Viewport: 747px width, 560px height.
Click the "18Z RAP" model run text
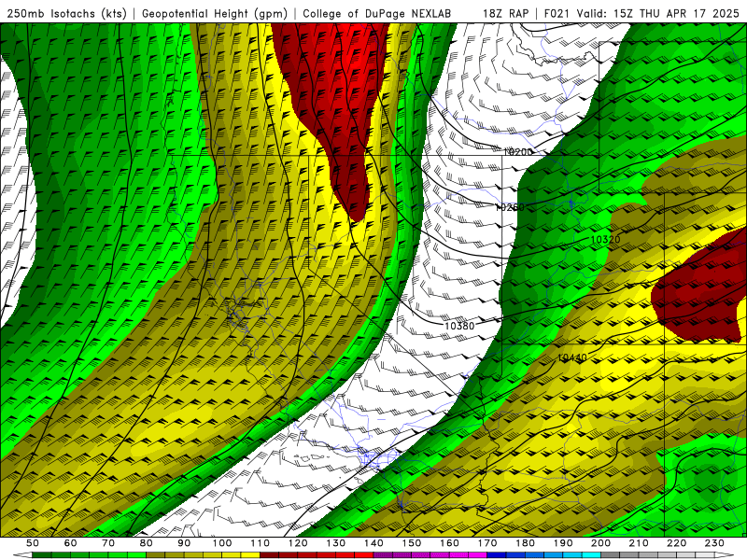click(x=505, y=14)
